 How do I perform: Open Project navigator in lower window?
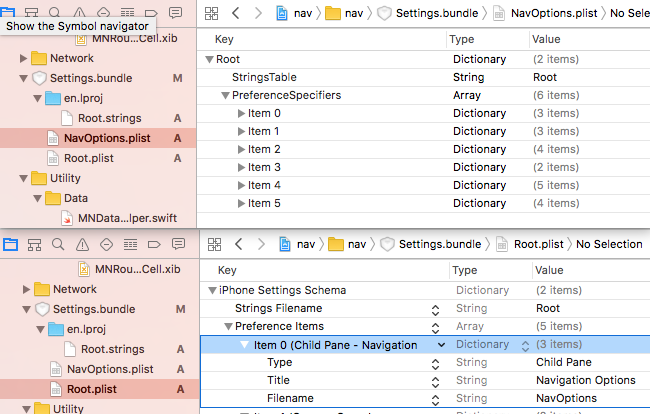(x=12, y=244)
